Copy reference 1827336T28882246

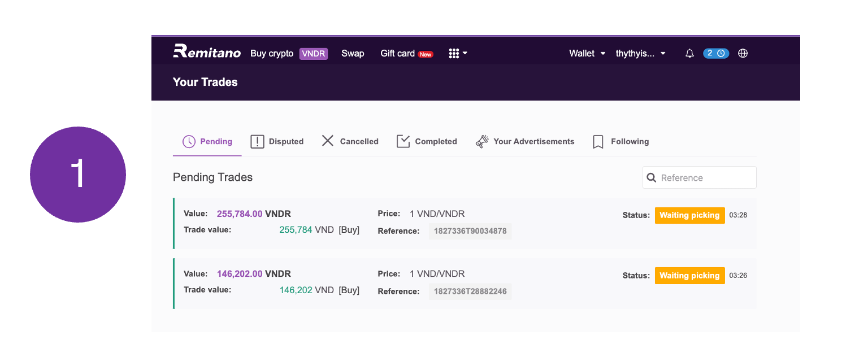click(x=470, y=292)
